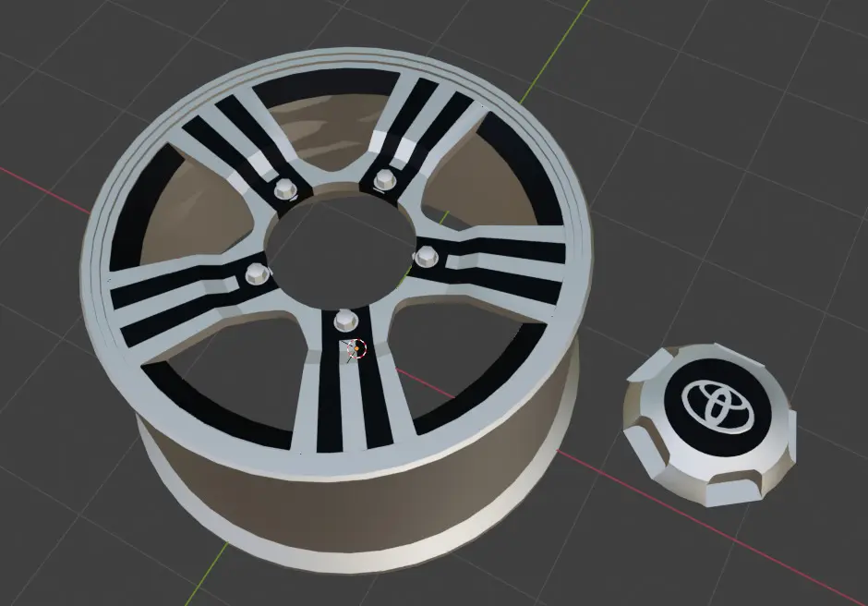Viewport: 868px width, 606px height.
Task: Select the lug nut nearest the 3D cursor
Action: tap(346, 321)
